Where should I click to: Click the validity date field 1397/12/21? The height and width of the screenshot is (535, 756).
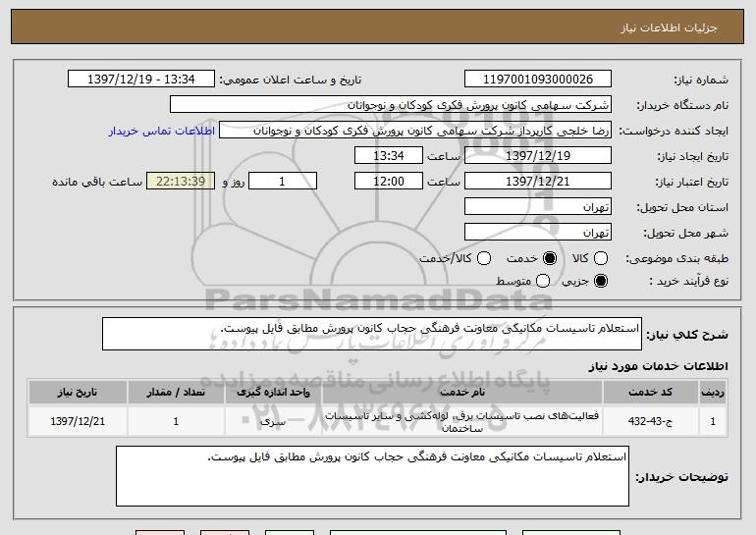click(538, 182)
